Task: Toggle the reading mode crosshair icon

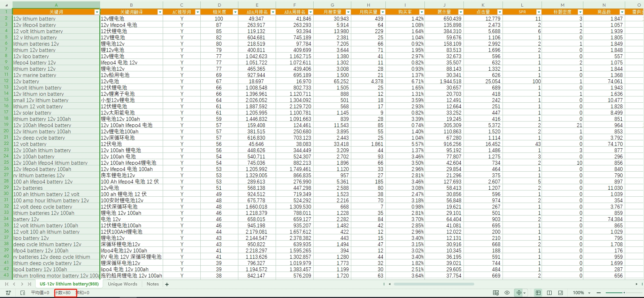Action: coord(519,293)
